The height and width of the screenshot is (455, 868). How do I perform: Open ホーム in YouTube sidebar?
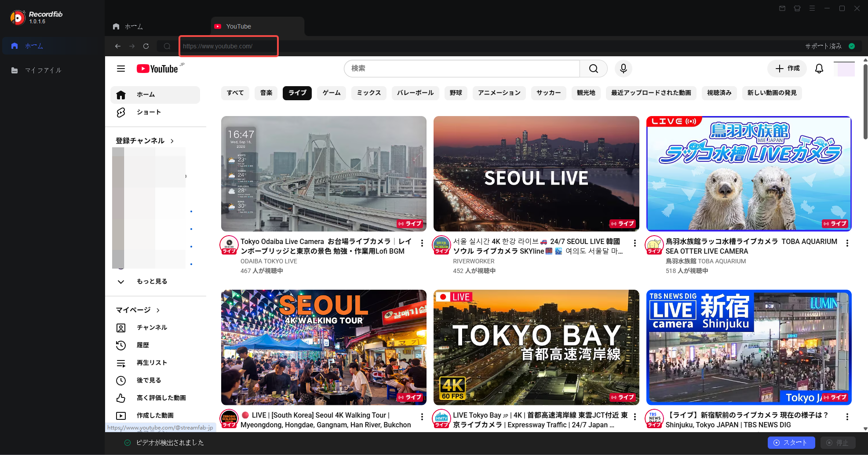click(x=155, y=95)
